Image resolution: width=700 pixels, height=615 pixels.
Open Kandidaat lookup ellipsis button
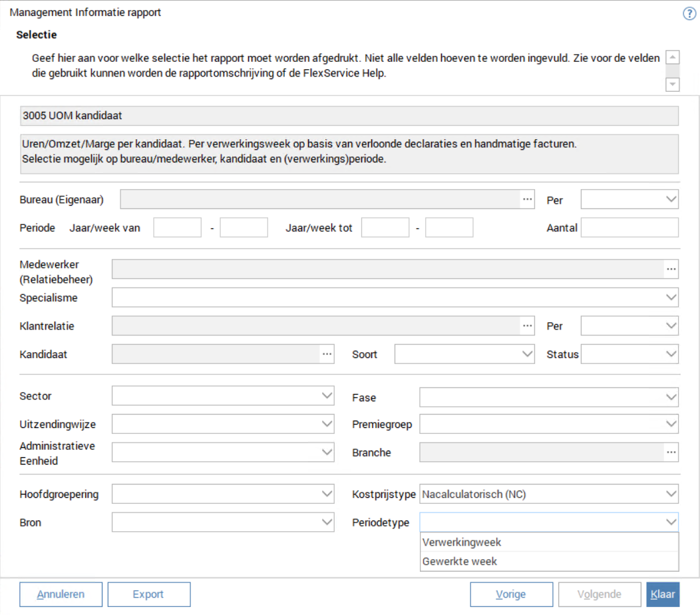(x=327, y=354)
